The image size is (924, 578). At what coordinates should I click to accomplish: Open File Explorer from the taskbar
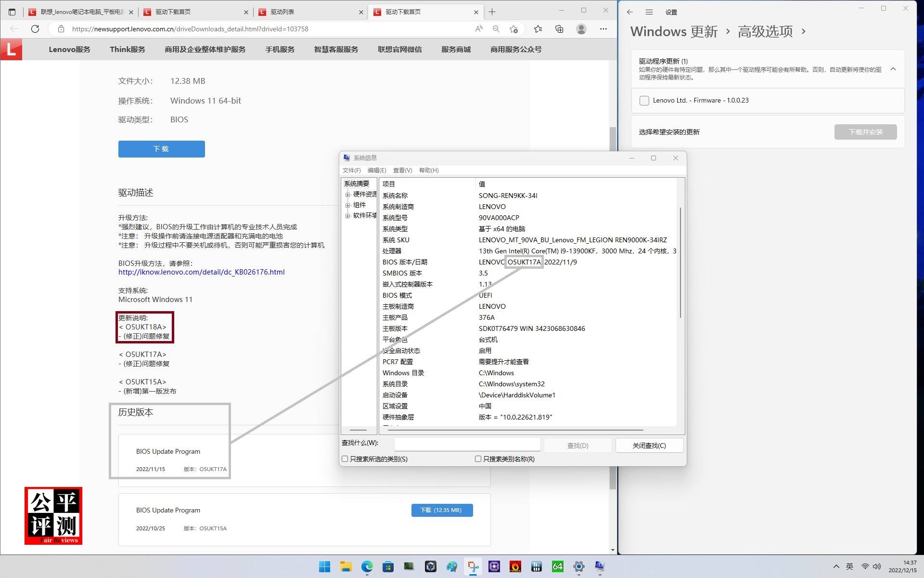tap(346, 566)
